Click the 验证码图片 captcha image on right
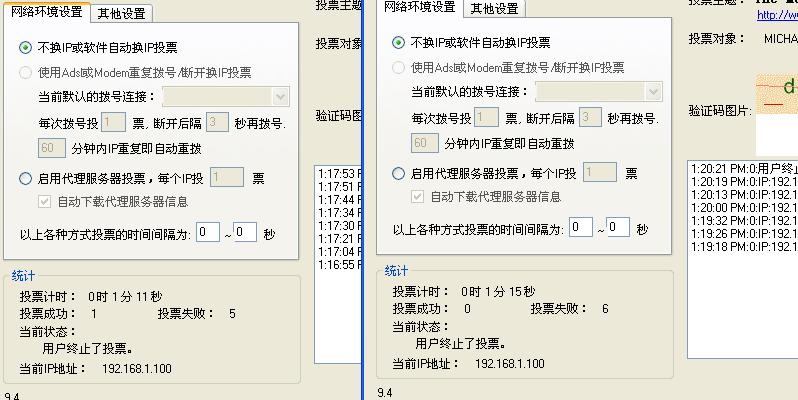The width and height of the screenshot is (798, 400). pyautogui.click(x=775, y=95)
